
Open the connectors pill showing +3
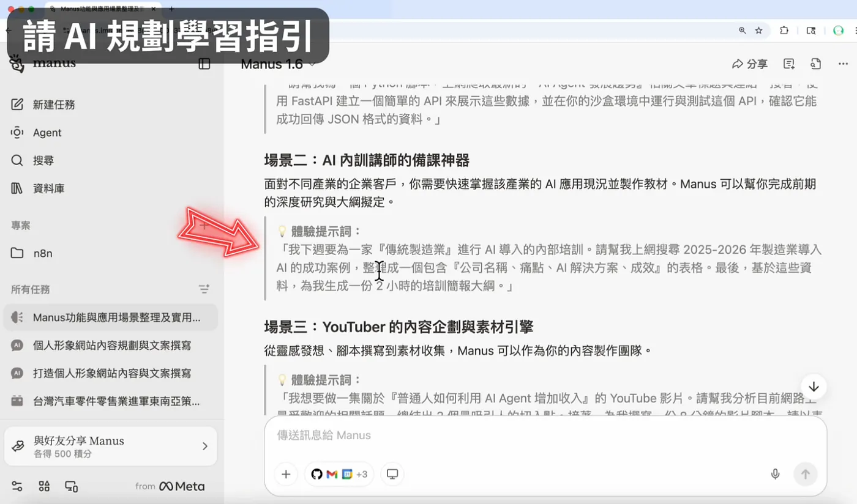point(339,474)
